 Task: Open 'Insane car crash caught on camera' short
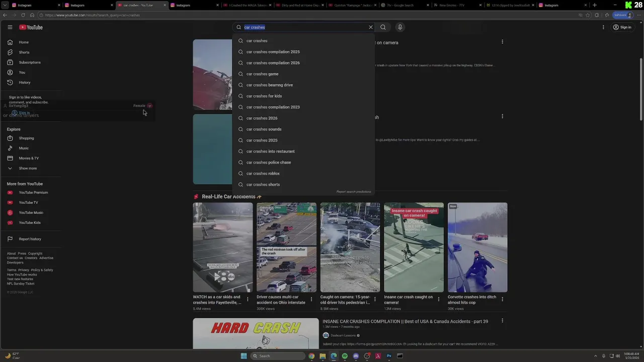(x=414, y=247)
